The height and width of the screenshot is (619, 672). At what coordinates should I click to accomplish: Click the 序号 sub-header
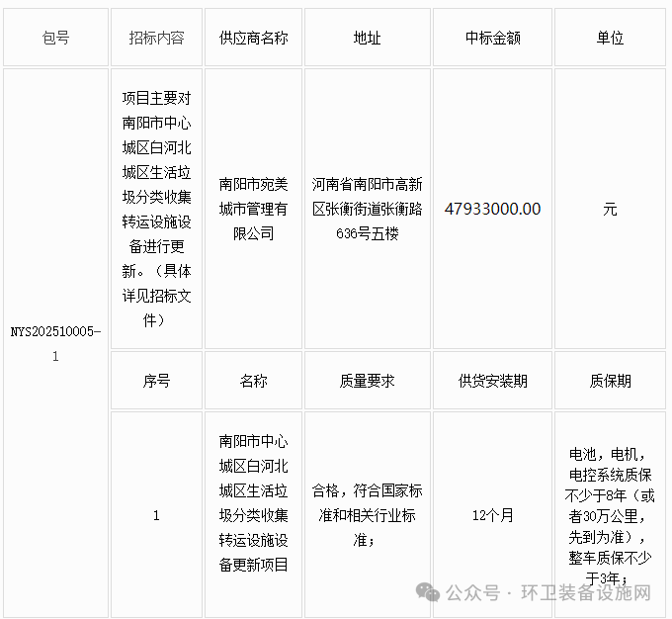156,381
